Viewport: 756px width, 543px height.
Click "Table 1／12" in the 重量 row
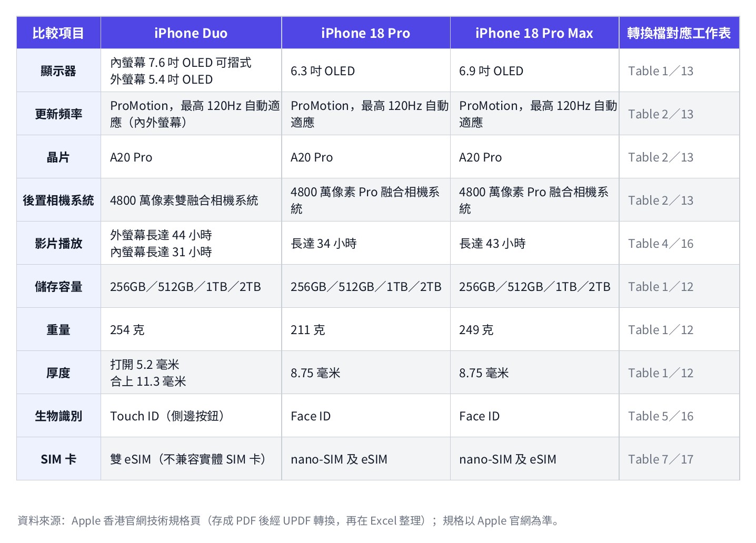(679, 330)
